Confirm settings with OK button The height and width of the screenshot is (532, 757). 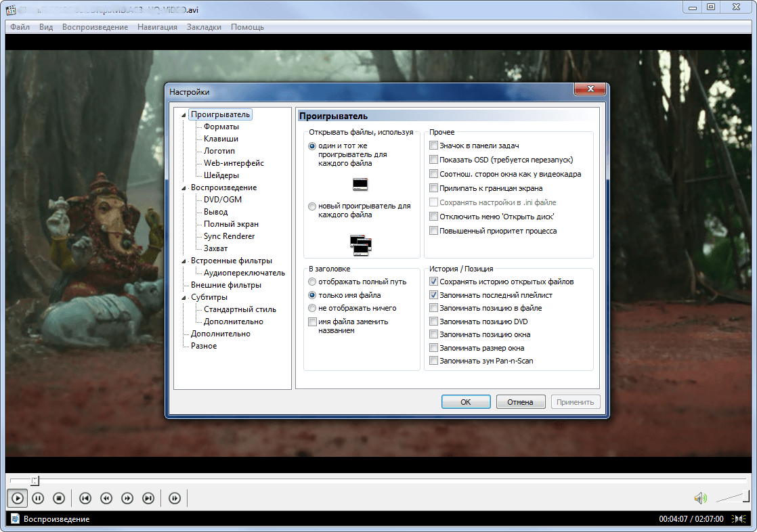tap(466, 402)
